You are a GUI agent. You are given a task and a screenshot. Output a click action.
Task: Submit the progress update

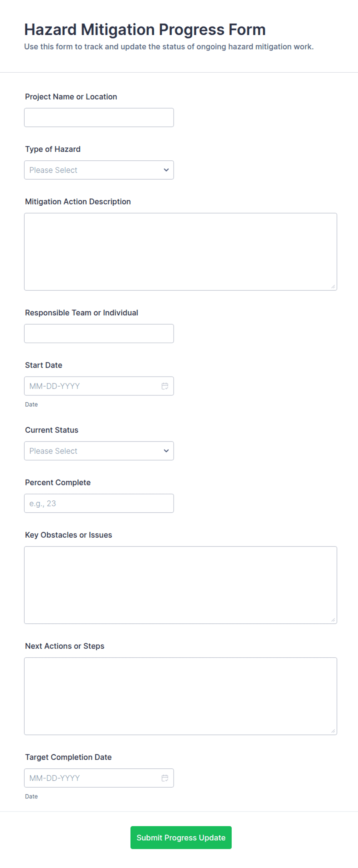click(181, 838)
